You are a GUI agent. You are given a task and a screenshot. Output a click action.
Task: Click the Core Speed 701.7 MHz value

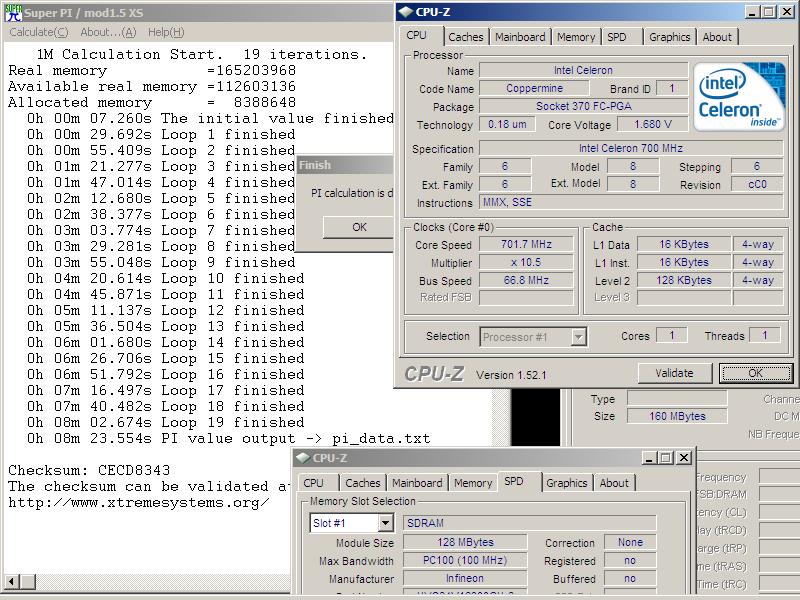pos(526,244)
